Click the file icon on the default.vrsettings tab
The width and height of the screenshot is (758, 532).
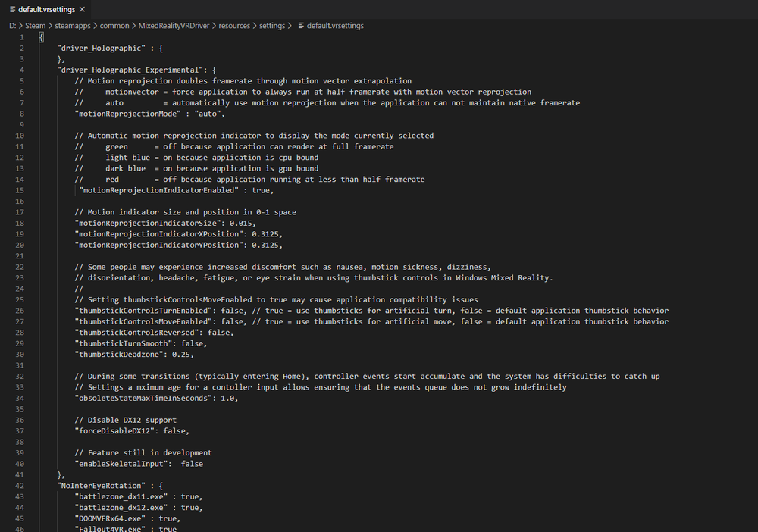tap(12, 9)
